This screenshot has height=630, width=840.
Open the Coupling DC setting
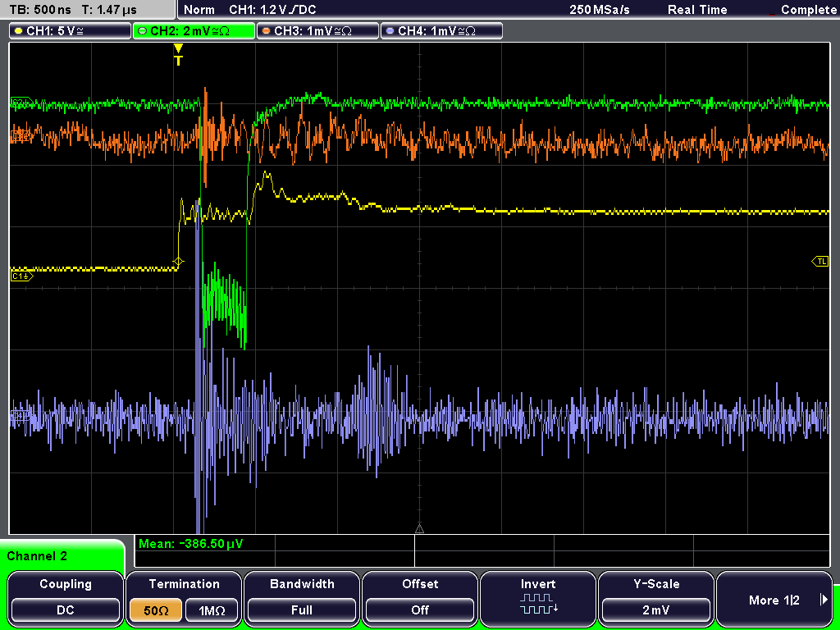click(66, 598)
